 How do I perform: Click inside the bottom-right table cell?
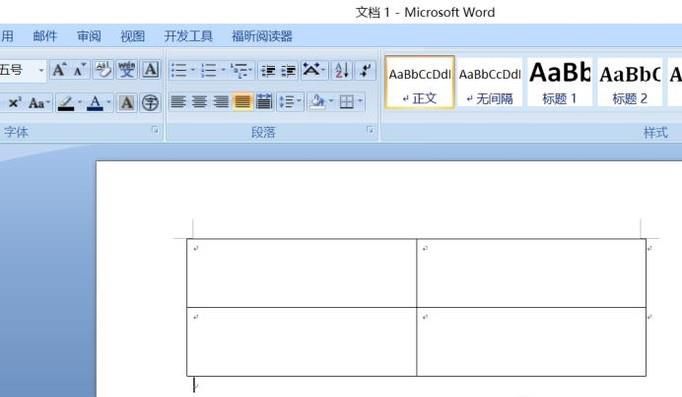point(531,342)
